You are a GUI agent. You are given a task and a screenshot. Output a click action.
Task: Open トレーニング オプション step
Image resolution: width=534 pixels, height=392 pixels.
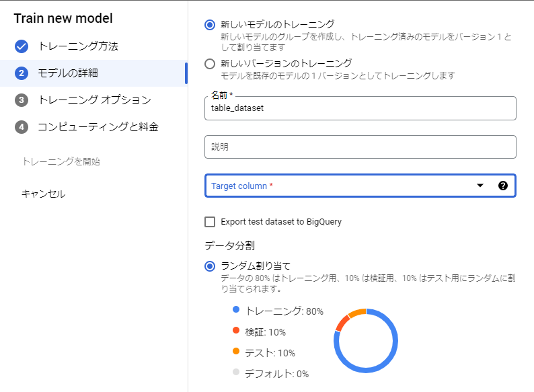[x=94, y=100]
